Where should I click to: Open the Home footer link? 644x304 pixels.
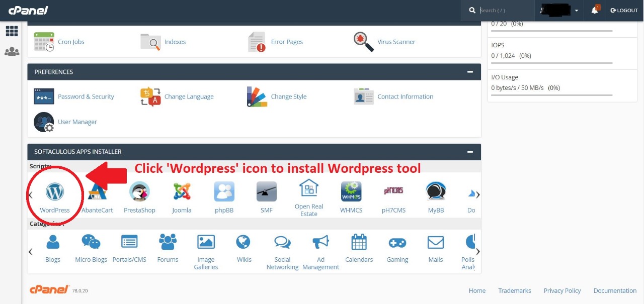click(477, 290)
